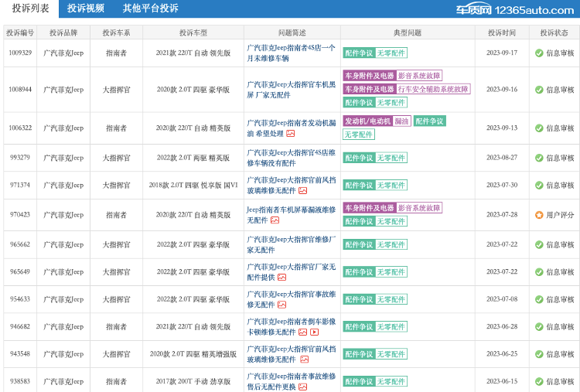Open complaint 大指挥官车机黑屏 厂家无配件 link
The image size is (580, 392).
click(x=291, y=90)
